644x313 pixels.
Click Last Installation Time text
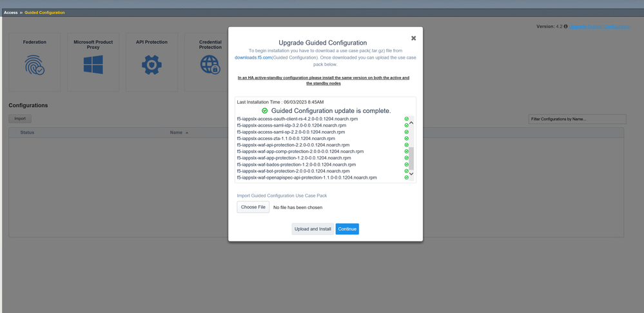(280, 101)
